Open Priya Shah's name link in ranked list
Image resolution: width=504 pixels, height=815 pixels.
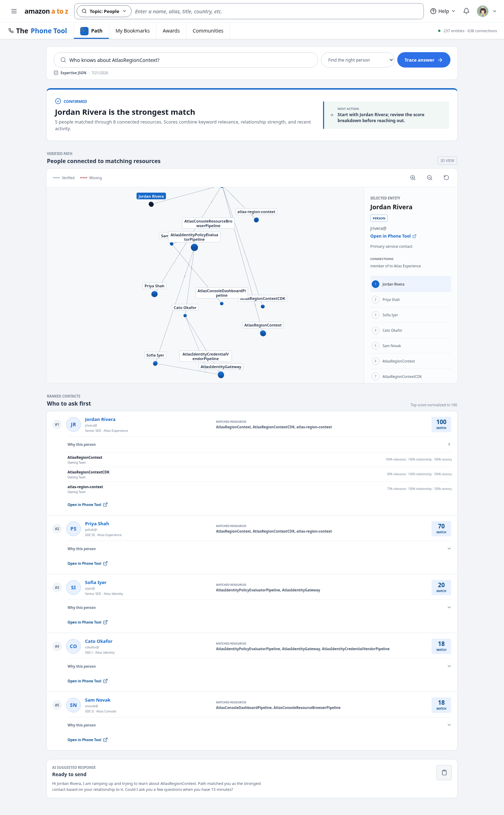(x=97, y=524)
